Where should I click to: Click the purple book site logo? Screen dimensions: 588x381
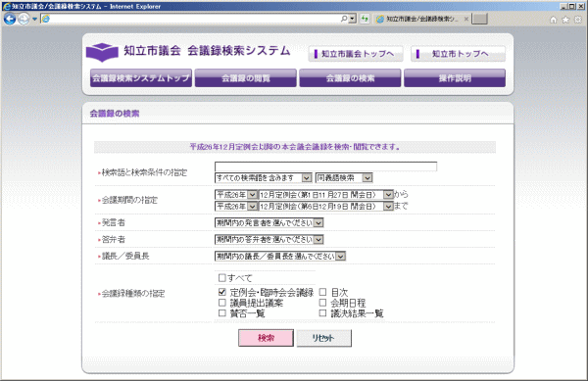102,52
